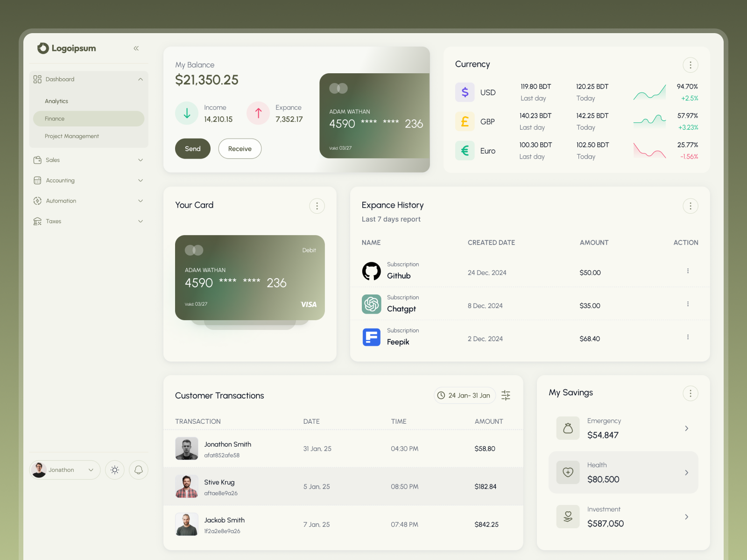Screen dimensions: 747x560
Task: Open action menu for Feepik row
Action: (x=688, y=337)
